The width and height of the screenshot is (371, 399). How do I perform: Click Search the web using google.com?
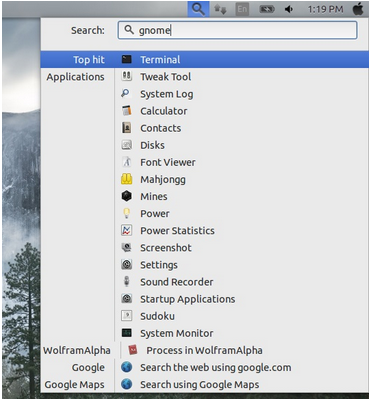coord(216,367)
